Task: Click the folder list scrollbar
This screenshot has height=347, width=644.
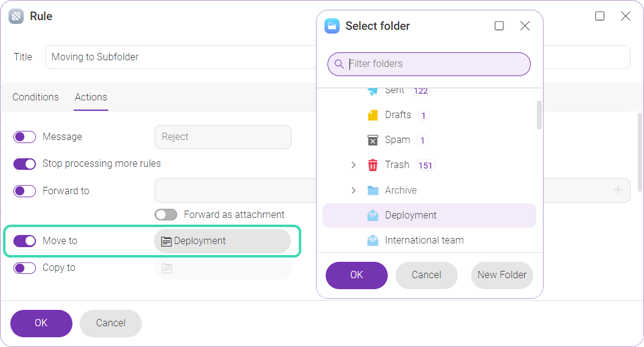Action: tap(539, 115)
